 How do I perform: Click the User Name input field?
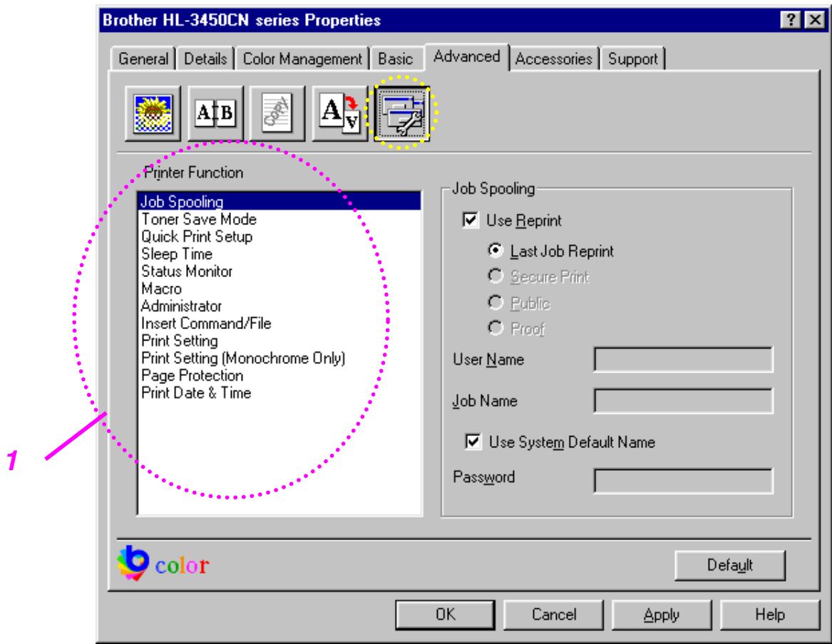(684, 360)
